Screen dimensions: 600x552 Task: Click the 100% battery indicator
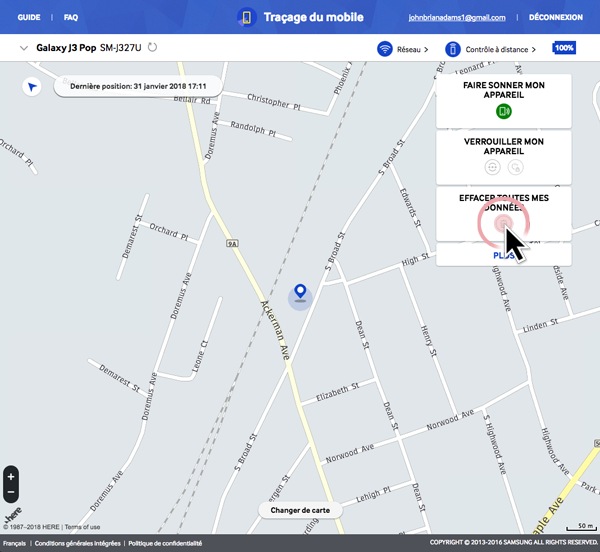564,48
